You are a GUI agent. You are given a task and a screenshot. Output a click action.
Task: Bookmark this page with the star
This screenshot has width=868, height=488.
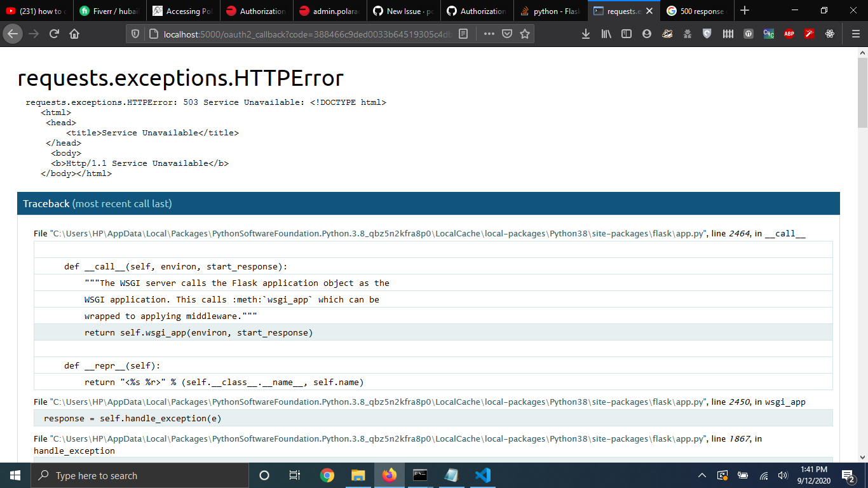click(x=525, y=34)
